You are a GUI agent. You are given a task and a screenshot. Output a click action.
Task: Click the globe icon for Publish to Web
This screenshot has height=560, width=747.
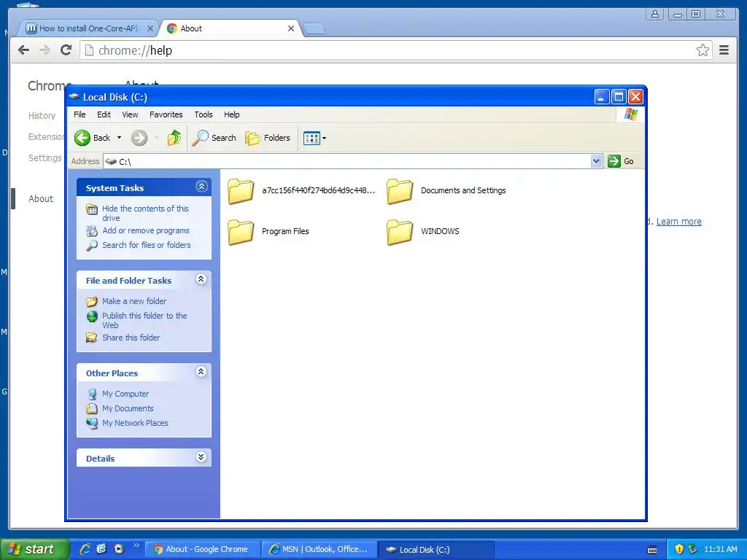pyautogui.click(x=92, y=316)
